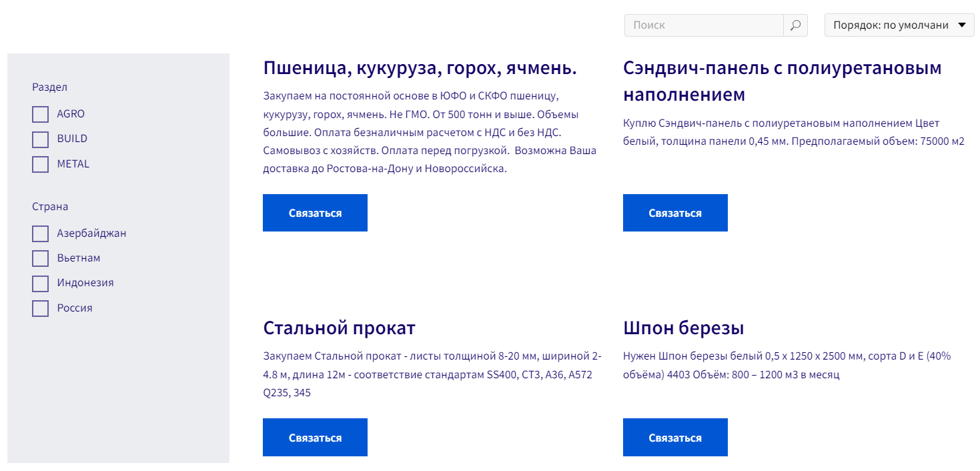Focus the Поиск search field

704,25
